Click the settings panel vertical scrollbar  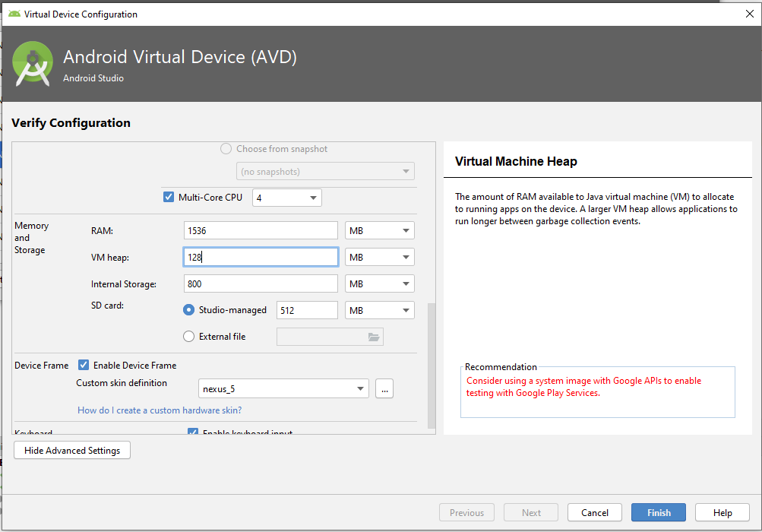click(x=432, y=365)
